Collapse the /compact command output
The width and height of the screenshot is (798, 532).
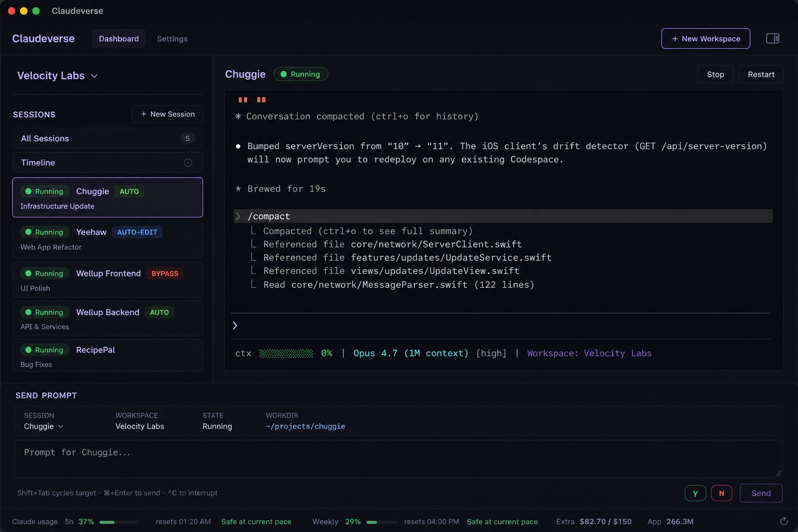[238, 216]
